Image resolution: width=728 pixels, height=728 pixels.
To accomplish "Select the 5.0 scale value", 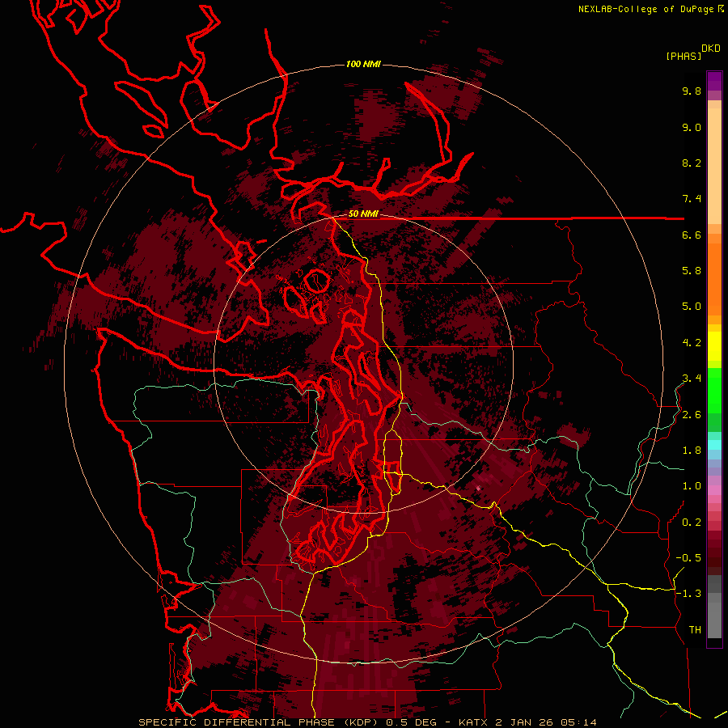I will 692,307.
